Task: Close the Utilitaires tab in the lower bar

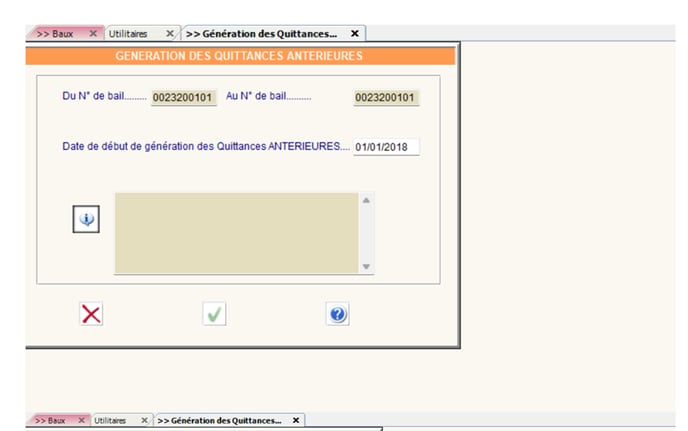Action: coord(145,420)
